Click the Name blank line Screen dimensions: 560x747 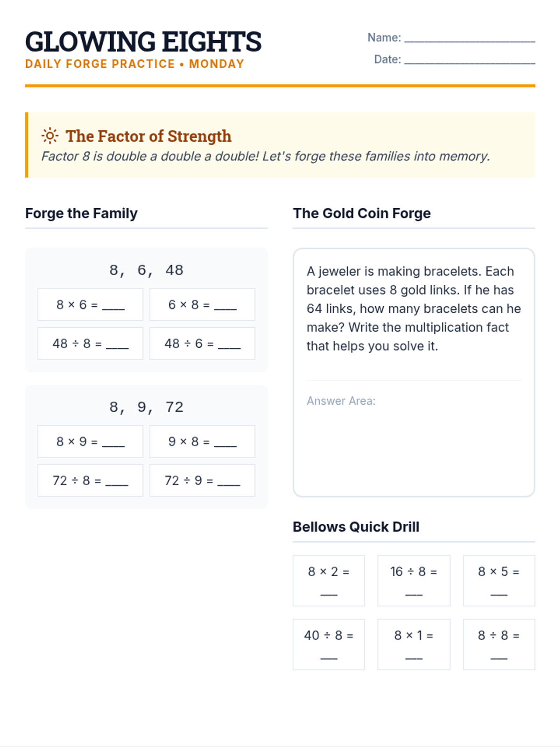[x=469, y=38]
